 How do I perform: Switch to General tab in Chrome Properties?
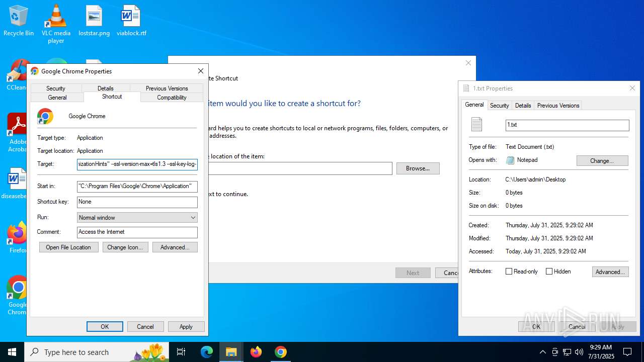tap(57, 98)
